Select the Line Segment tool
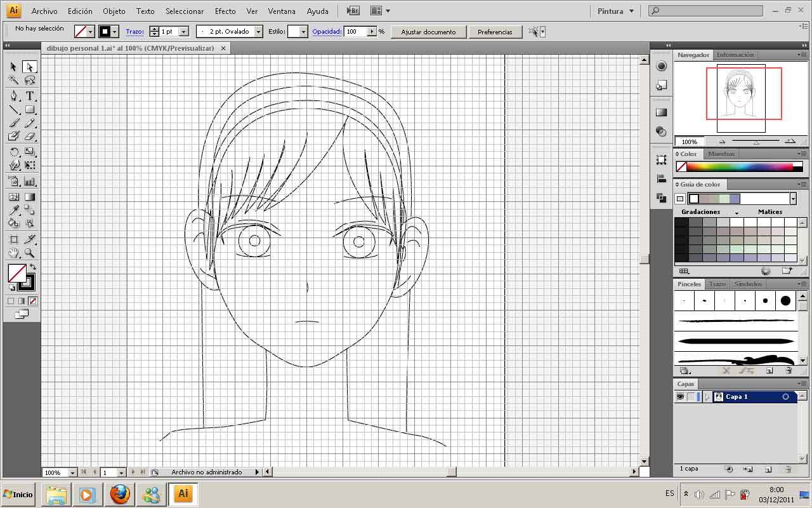 [x=13, y=110]
